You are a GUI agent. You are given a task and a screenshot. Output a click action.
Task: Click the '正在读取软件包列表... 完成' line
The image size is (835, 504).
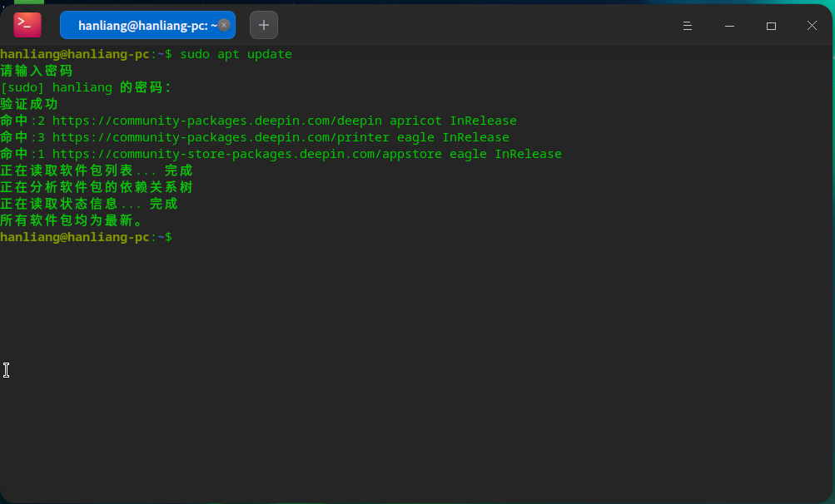[x=97, y=170]
